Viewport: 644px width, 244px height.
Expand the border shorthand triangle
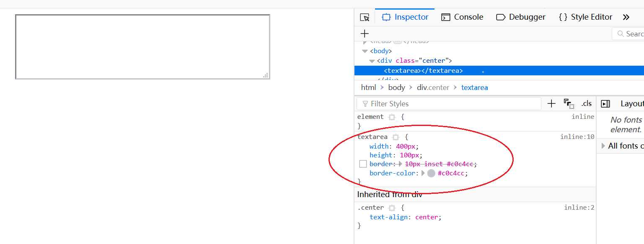coord(401,164)
